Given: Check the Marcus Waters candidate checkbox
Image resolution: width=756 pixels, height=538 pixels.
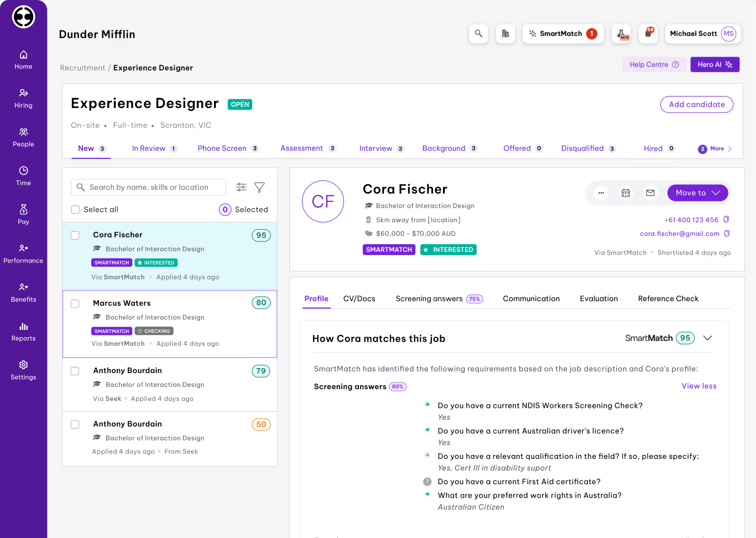Looking at the screenshot, I should coord(75,304).
